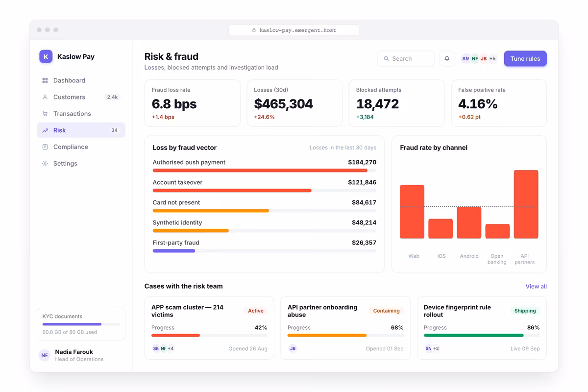
Task: Click the Dashboard grid icon
Action: [x=45, y=80]
